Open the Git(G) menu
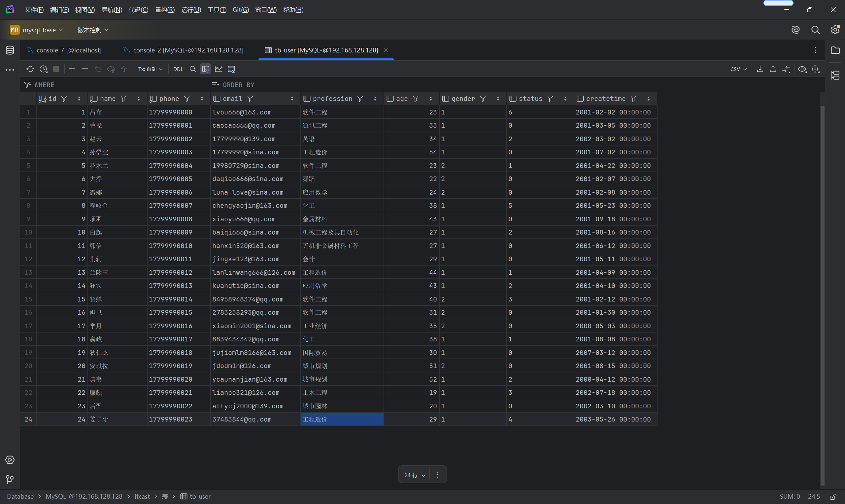 click(x=241, y=10)
